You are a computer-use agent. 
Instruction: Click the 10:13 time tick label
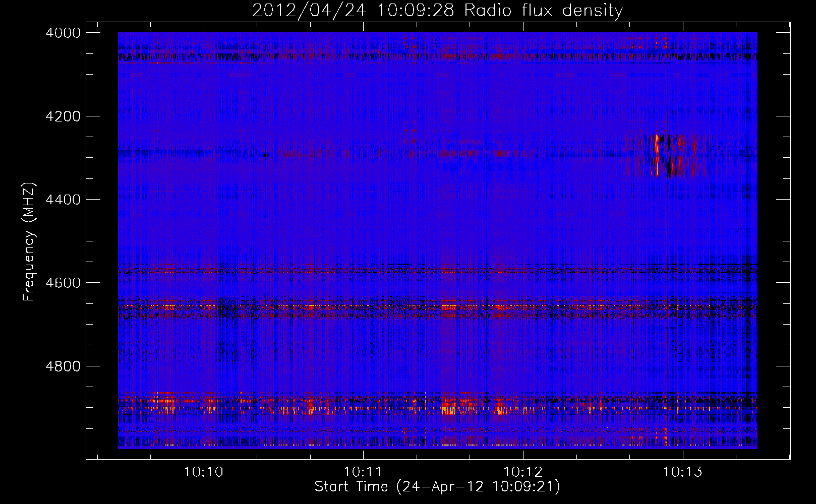pos(682,472)
